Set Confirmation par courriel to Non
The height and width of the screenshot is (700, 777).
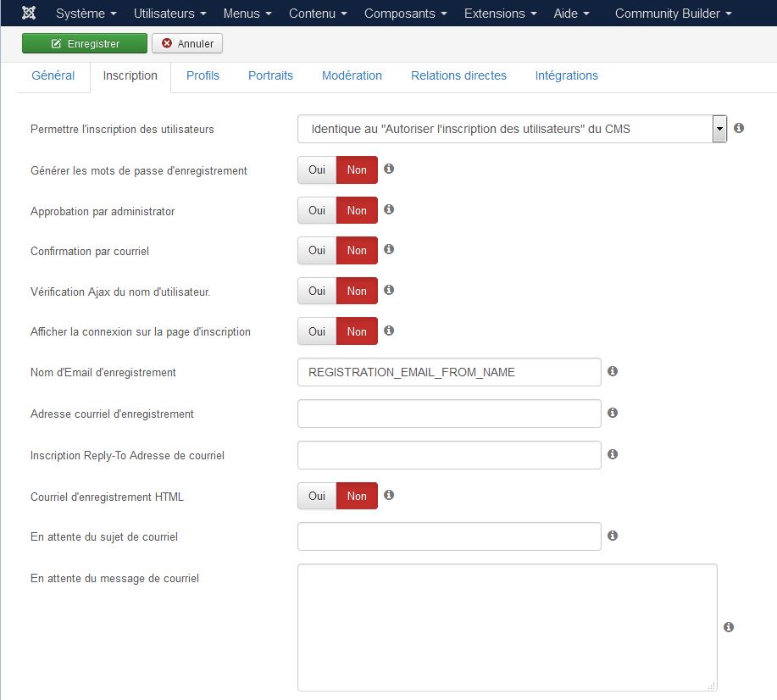[x=357, y=250]
